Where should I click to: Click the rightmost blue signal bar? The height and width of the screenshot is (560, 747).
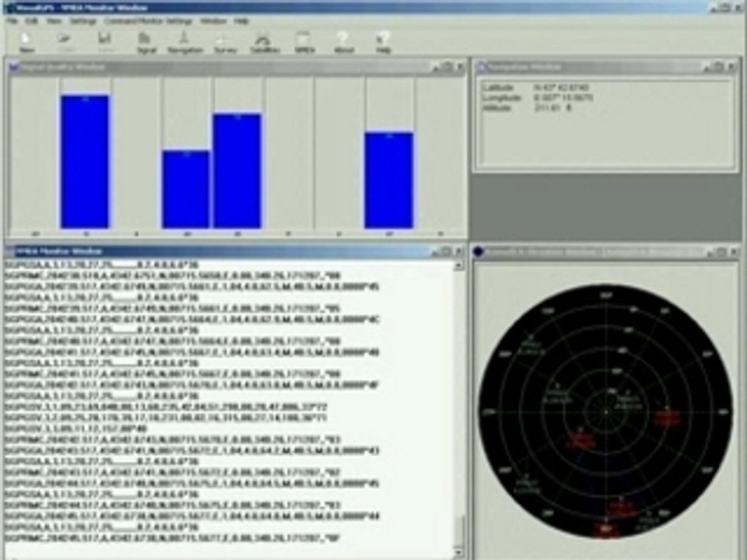(389, 180)
